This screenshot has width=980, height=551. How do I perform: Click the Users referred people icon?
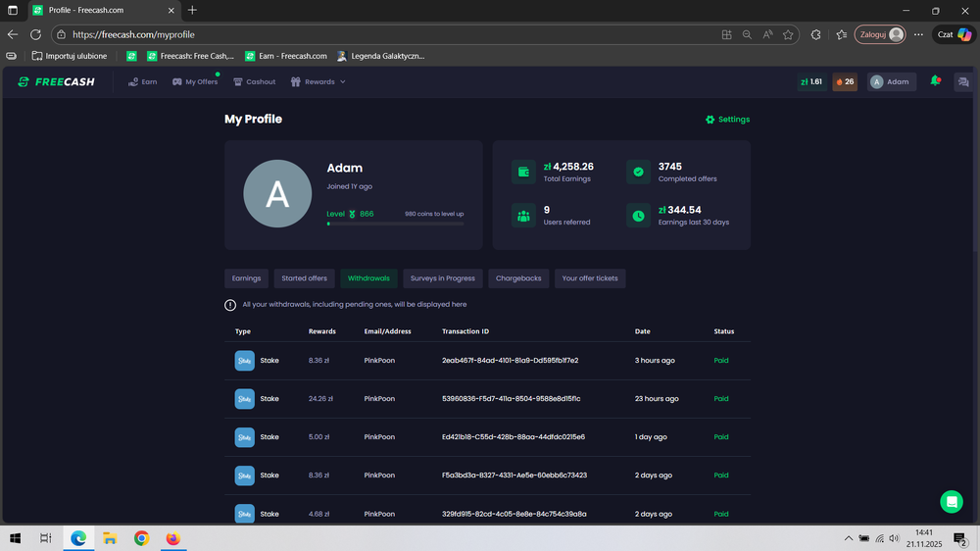[523, 215]
